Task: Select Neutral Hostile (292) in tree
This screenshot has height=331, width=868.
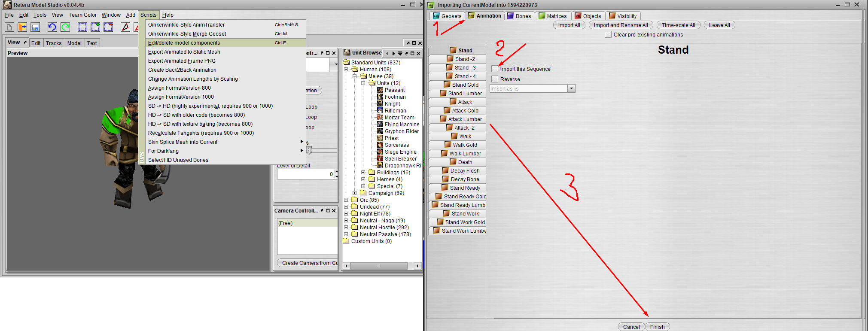Action: (384, 228)
